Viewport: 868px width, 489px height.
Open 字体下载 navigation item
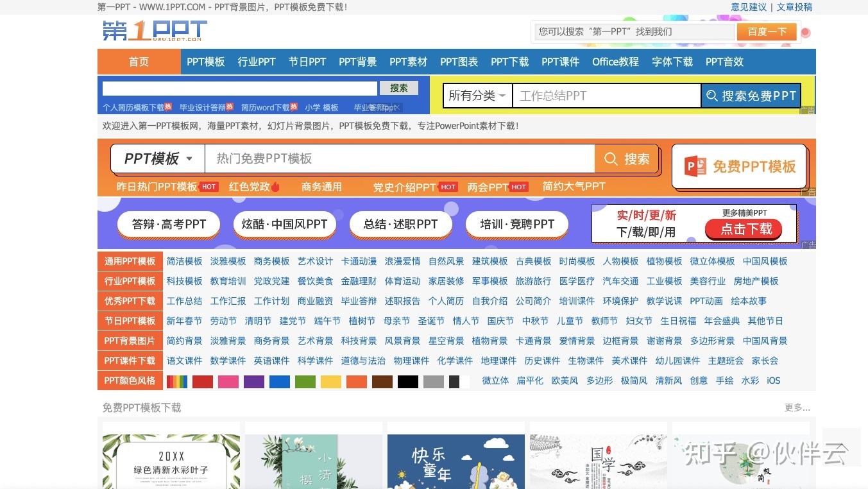[x=672, y=62]
